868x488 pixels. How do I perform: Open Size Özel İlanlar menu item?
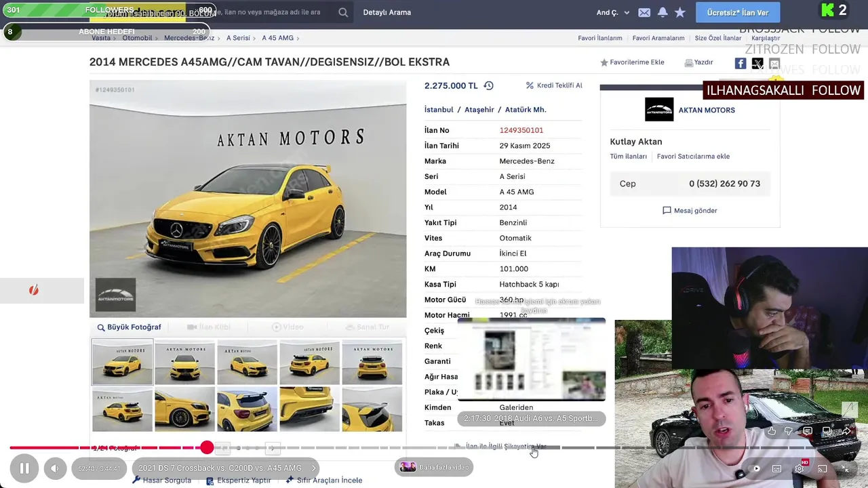pyautogui.click(x=718, y=38)
